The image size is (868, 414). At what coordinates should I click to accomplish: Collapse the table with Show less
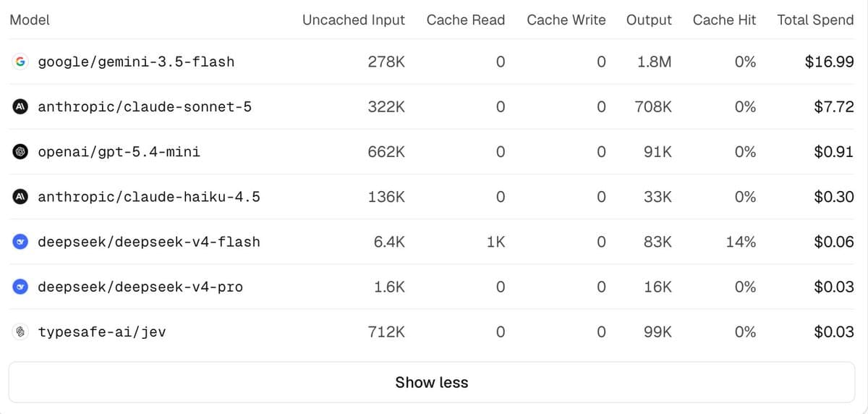[x=432, y=382]
